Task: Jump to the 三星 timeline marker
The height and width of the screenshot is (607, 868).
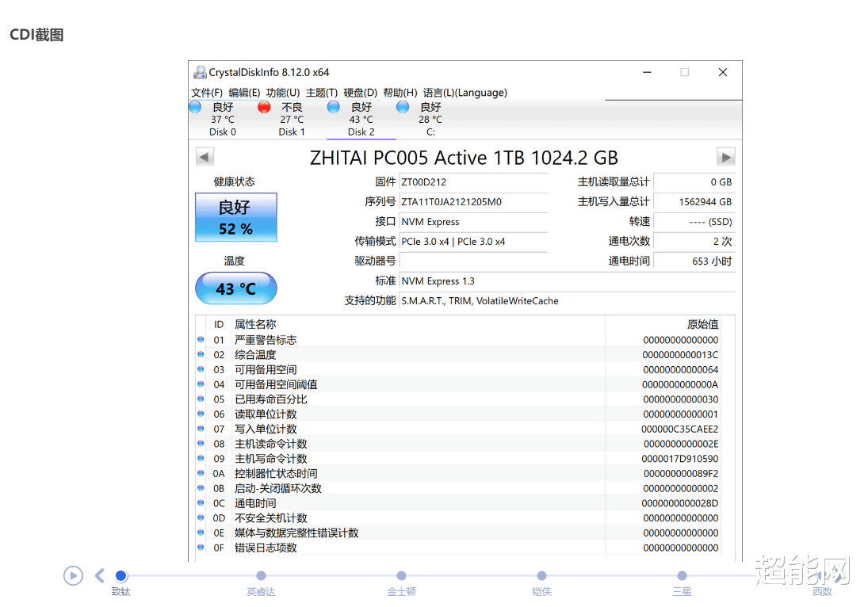Action: pos(682,576)
